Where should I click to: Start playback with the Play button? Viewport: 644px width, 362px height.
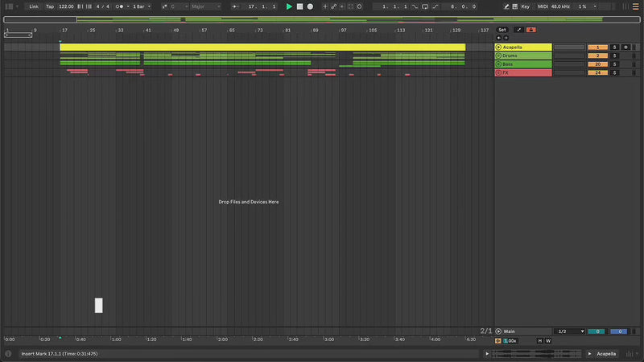point(290,6)
